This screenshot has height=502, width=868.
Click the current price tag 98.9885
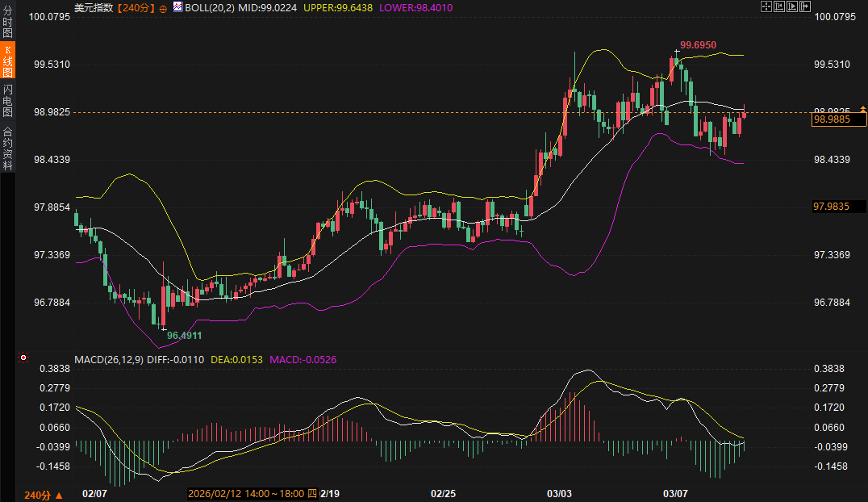(838, 119)
